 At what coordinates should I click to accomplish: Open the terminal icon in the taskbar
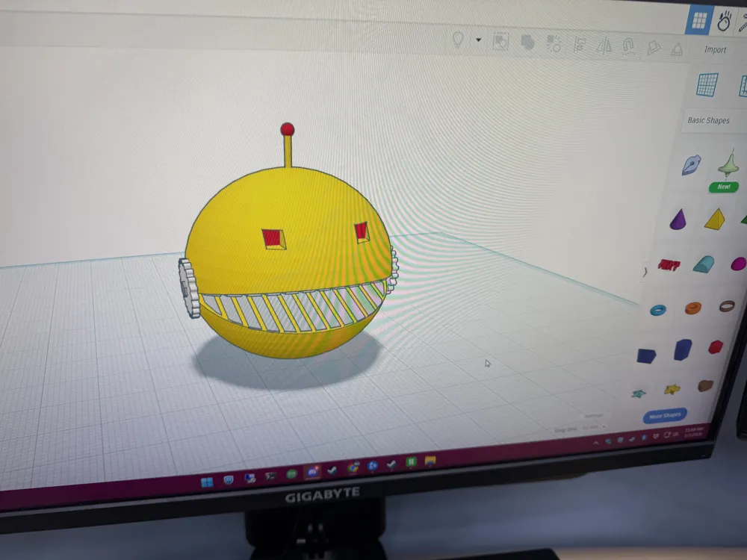pos(270,476)
